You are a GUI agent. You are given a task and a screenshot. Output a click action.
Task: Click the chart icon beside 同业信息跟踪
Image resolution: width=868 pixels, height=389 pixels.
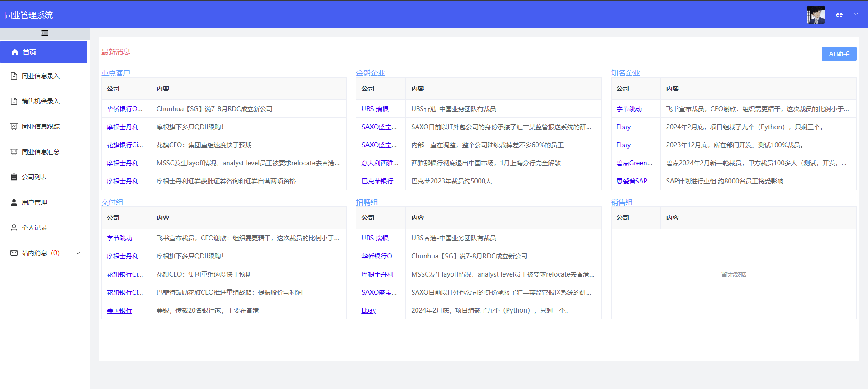click(14, 127)
